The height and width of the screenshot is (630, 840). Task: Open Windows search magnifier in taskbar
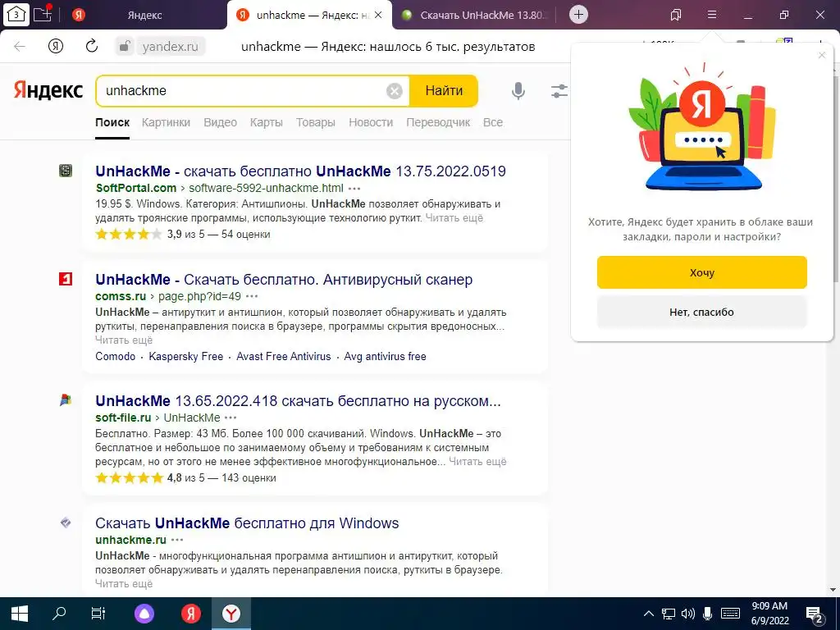pos(59,614)
